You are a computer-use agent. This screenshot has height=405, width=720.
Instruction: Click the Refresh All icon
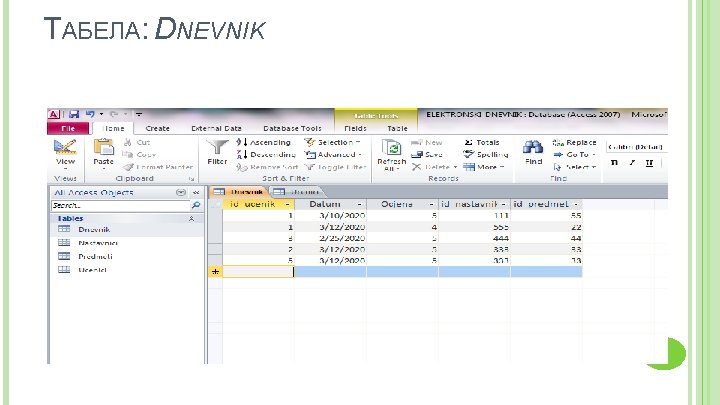[x=392, y=148]
